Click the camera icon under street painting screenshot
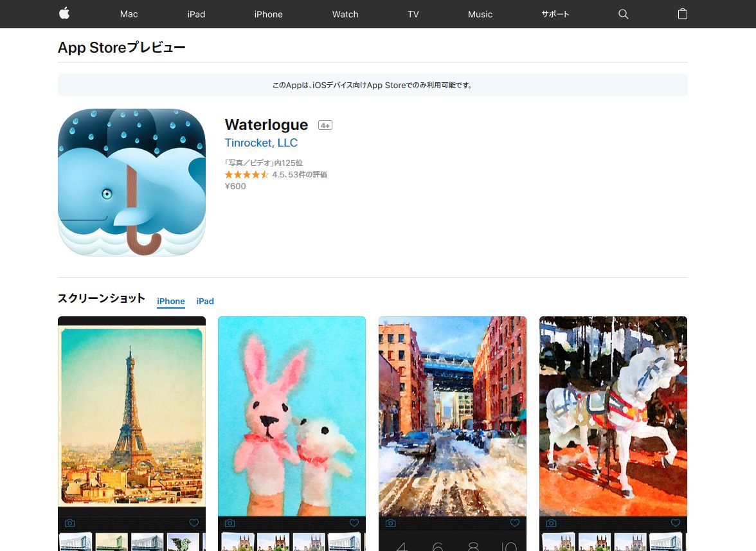Screen dimensions: 756x551 tap(390, 523)
